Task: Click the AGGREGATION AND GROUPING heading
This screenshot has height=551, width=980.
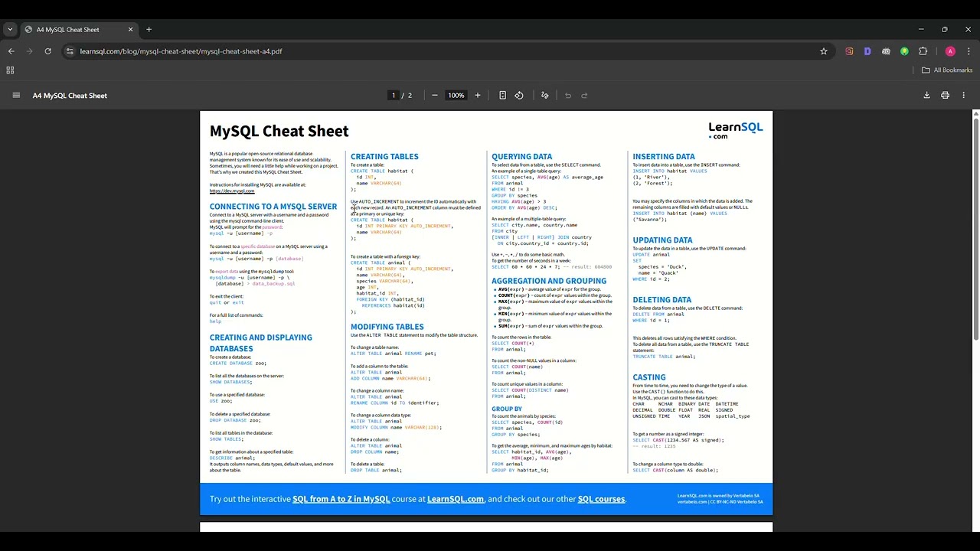Action: click(x=549, y=281)
